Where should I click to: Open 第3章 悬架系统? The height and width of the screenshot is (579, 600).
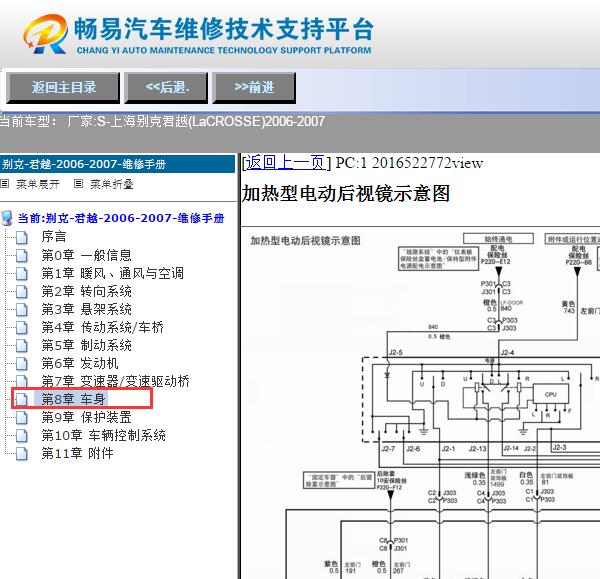pos(86,309)
